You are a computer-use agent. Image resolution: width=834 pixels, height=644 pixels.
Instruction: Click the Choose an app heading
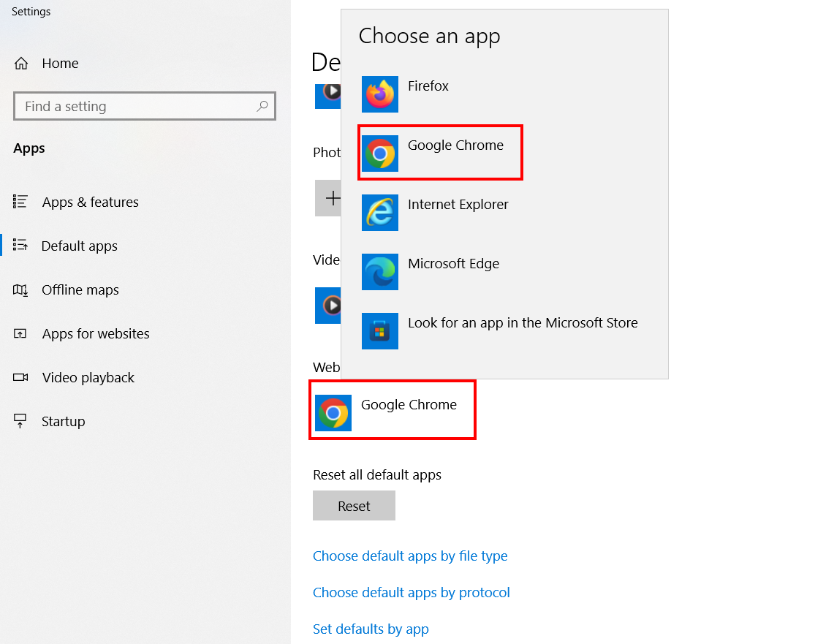(429, 36)
